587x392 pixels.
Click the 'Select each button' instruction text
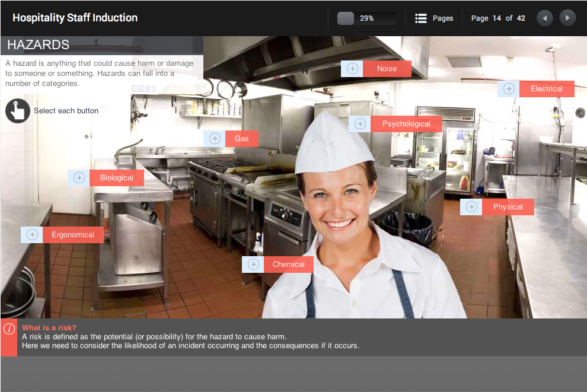[66, 111]
